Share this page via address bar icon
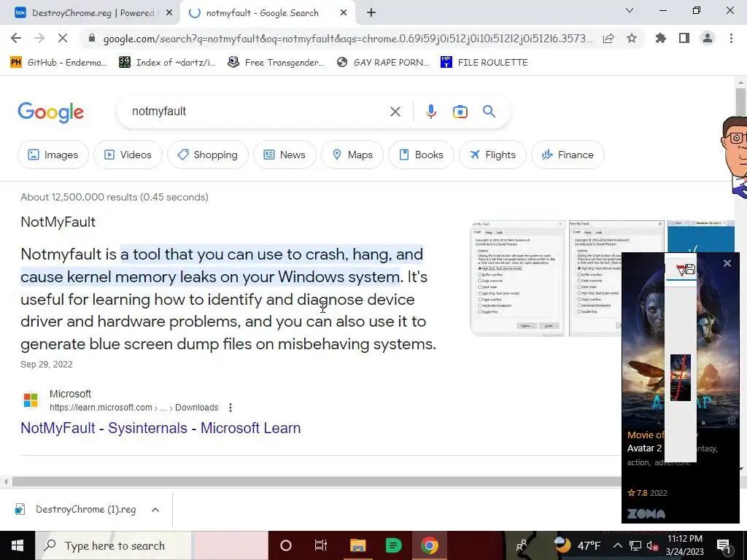Screen dimensions: 747x560 608,39
